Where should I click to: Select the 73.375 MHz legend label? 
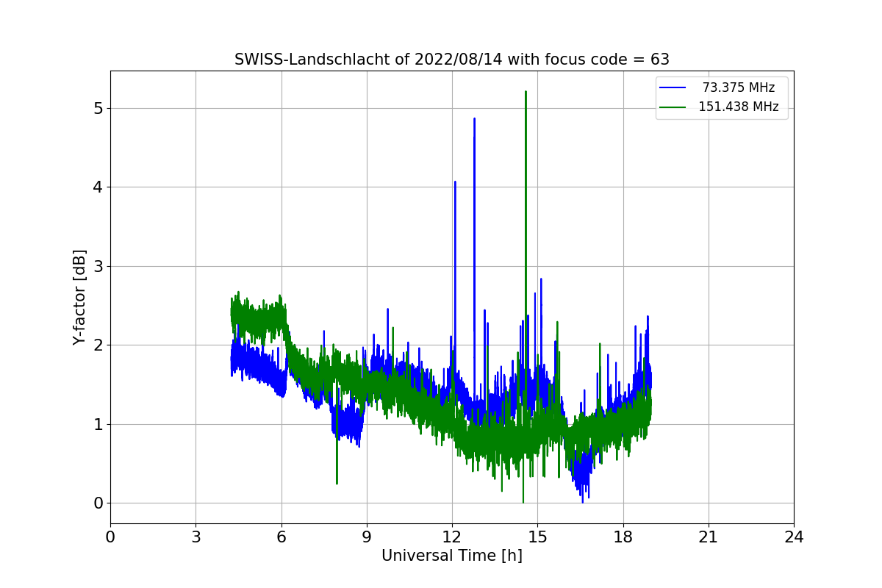pyautogui.click(x=739, y=87)
